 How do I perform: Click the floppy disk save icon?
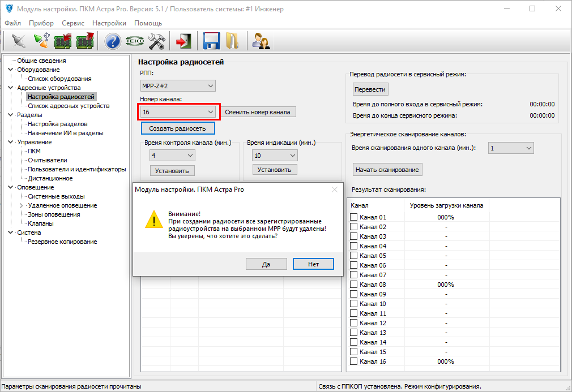211,41
